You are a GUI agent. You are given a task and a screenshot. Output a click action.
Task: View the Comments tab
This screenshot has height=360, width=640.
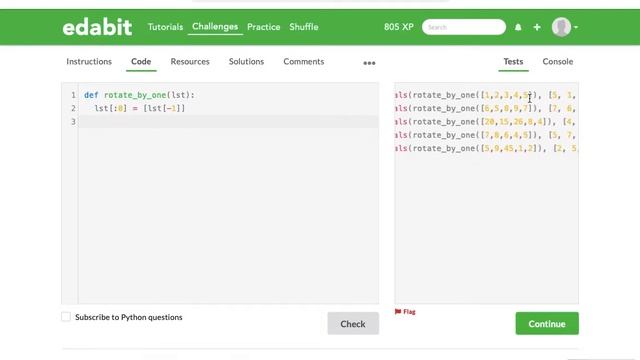304,61
